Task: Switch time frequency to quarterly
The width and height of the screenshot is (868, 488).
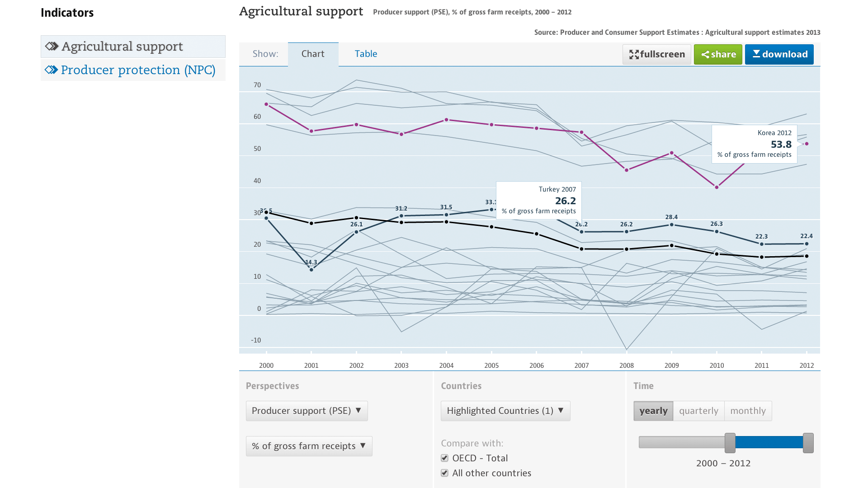Action: pyautogui.click(x=698, y=411)
